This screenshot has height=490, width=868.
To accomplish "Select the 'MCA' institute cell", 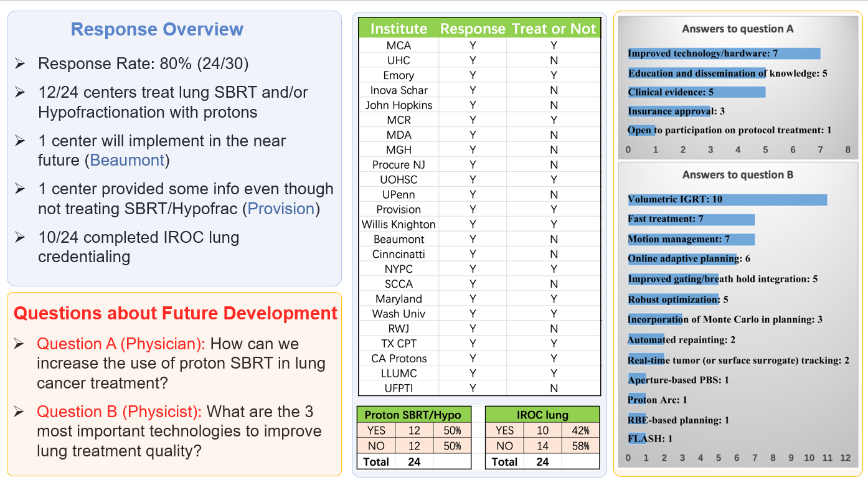I will tap(399, 45).
